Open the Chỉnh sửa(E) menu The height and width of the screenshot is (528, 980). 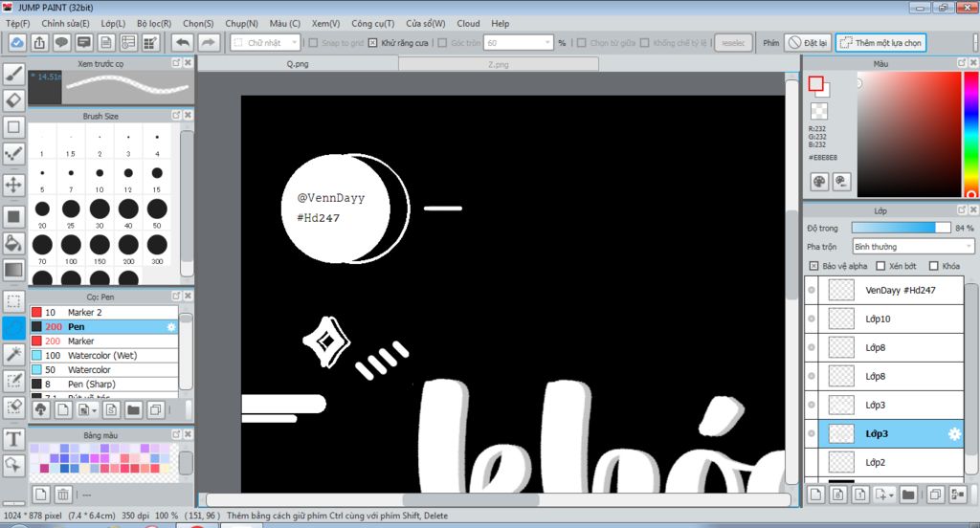tap(66, 23)
